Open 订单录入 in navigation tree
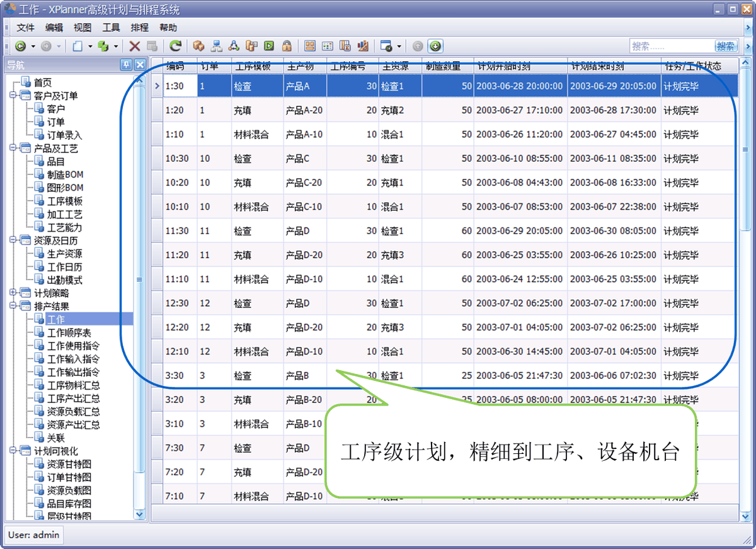The width and height of the screenshot is (756, 549). click(65, 135)
